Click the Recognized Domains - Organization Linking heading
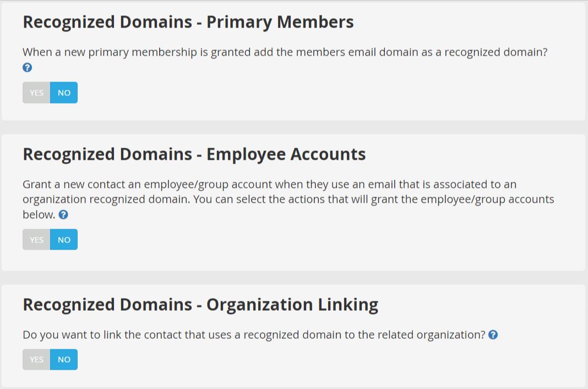Screen dimensions: 588x389 pos(200,305)
